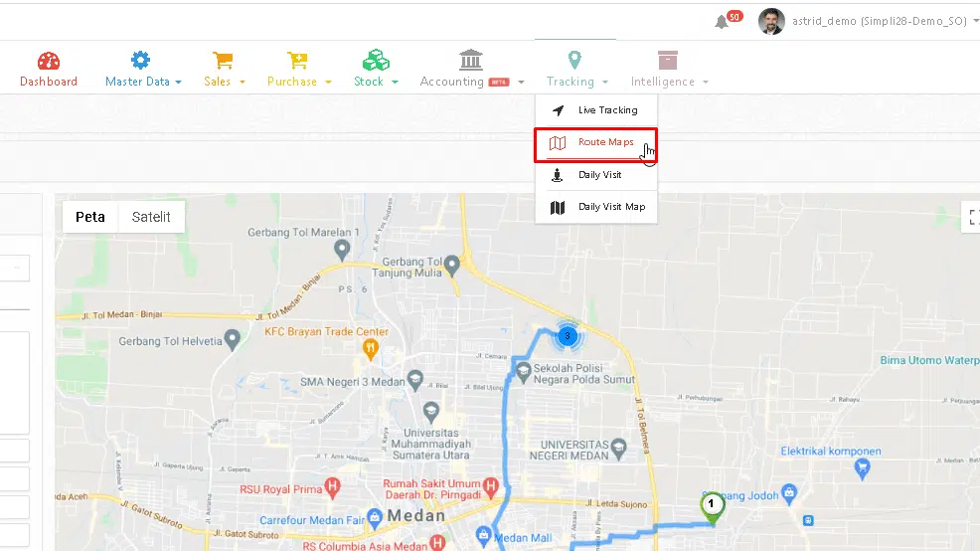Click the Sales shopping cart icon
Image resolution: width=980 pixels, height=551 pixels.
223,61
